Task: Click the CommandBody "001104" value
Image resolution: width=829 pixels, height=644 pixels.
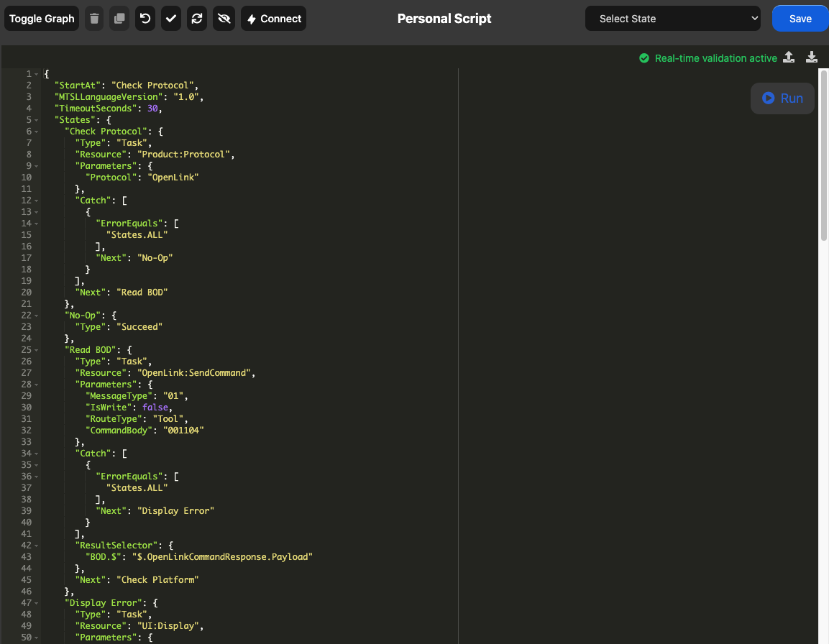Action: pos(183,431)
